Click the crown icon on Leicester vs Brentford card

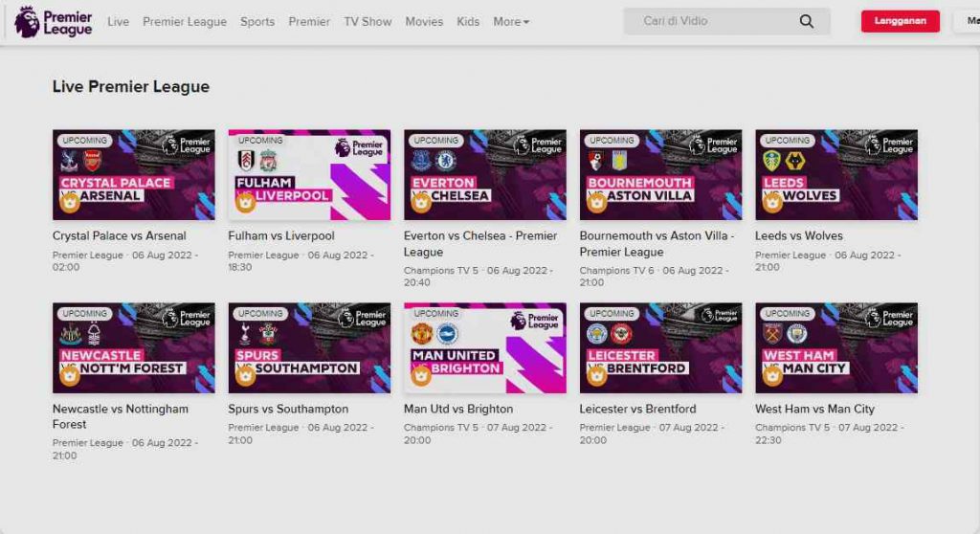[x=596, y=375]
